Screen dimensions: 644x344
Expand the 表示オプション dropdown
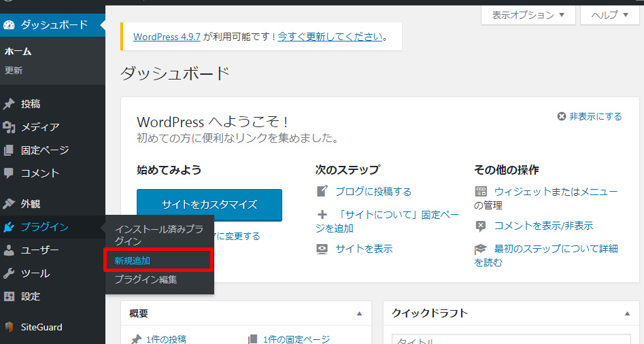pyautogui.click(x=528, y=15)
